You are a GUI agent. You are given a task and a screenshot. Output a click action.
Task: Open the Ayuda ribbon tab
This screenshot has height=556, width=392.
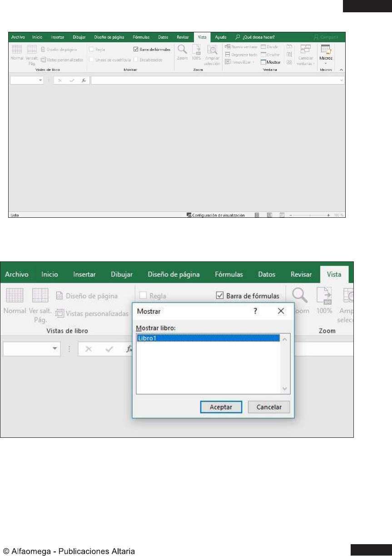220,37
